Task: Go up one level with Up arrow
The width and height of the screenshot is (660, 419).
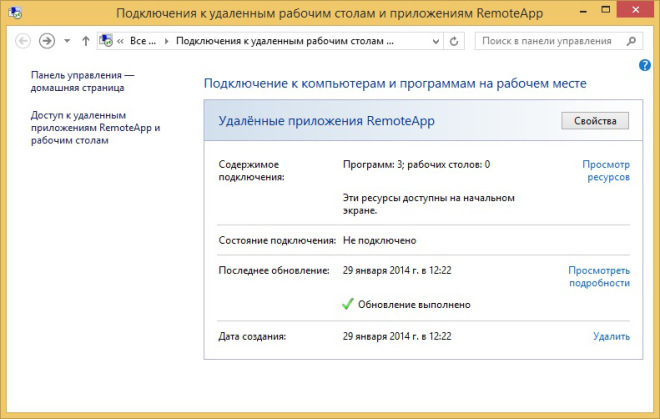Action: 85,41
